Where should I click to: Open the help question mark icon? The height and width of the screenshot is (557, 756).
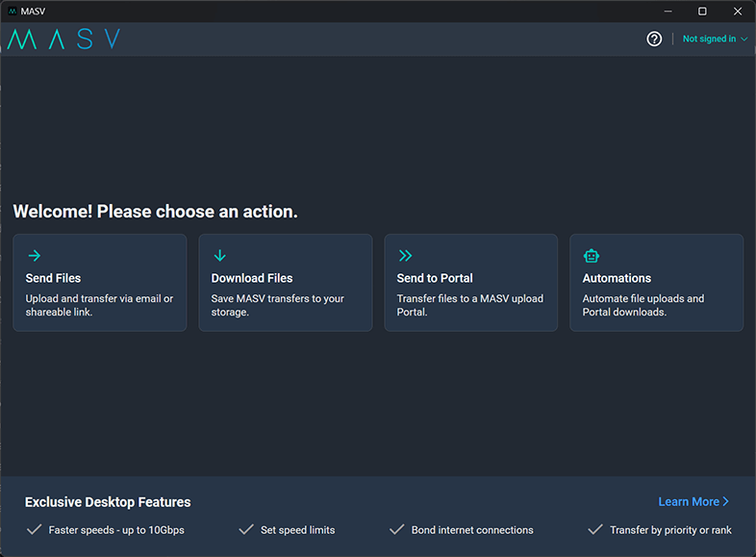click(x=654, y=38)
